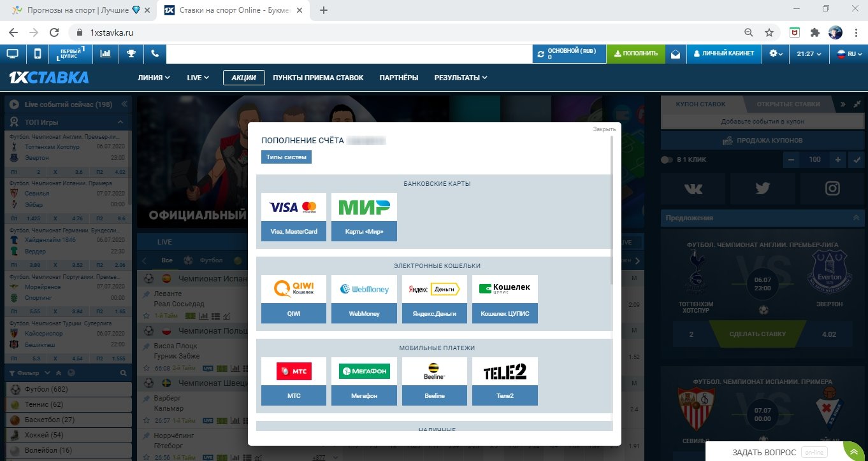Open the Twitter social link

click(x=763, y=188)
